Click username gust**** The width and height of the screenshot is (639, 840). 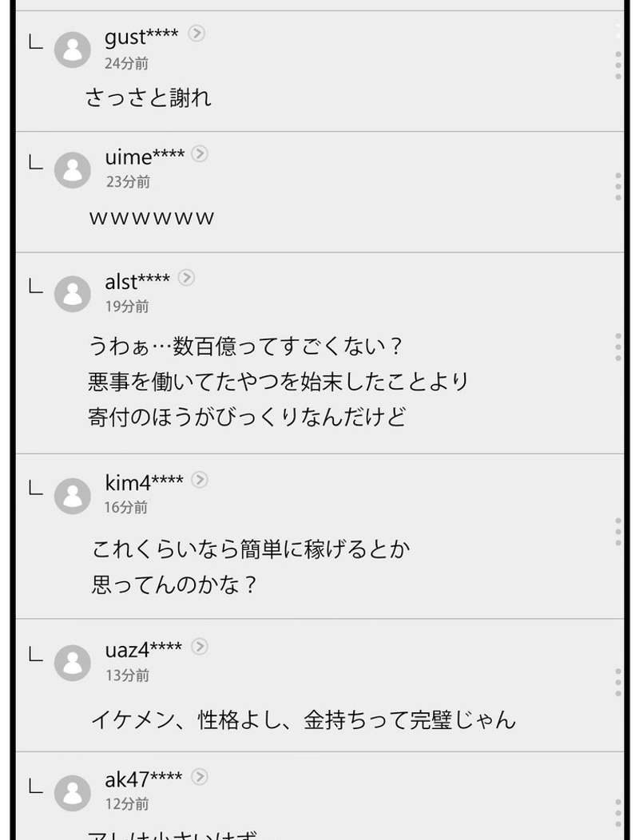point(141,37)
